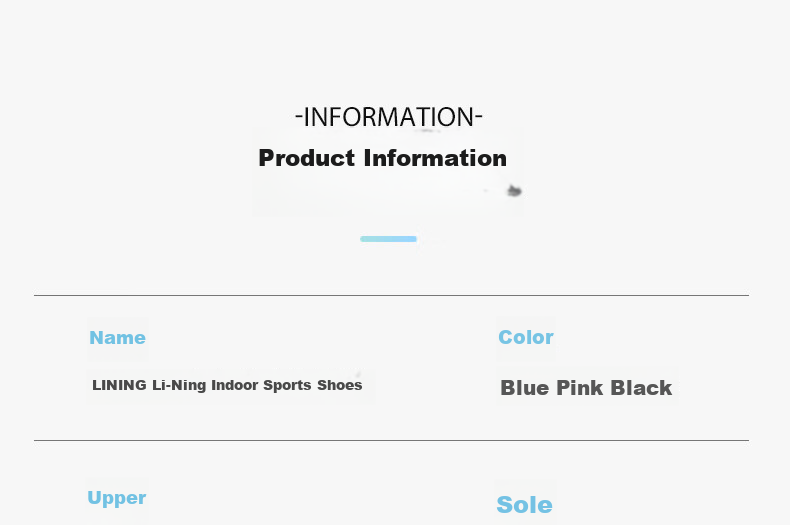Click the word Black in color list
Screen dimensions: 790x525
click(x=641, y=388)
